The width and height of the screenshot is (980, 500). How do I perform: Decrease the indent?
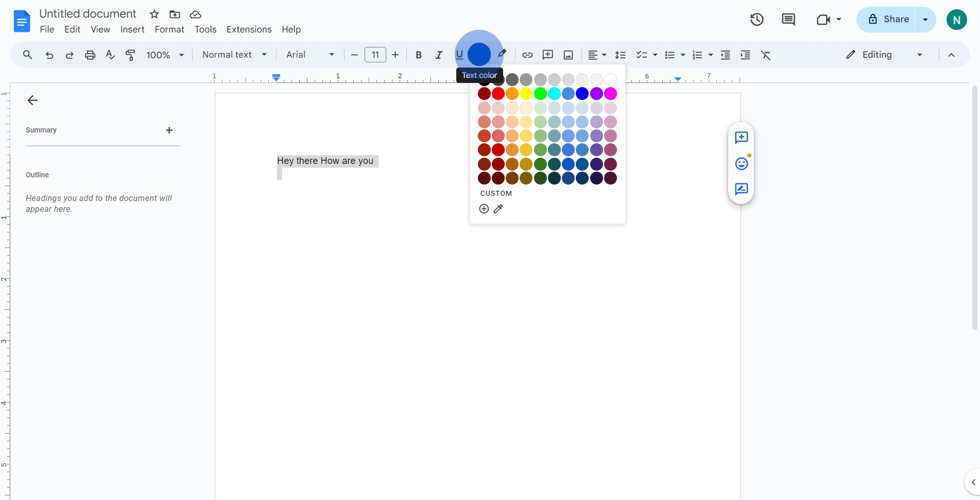pyautogui.click(x=725, y=55)
